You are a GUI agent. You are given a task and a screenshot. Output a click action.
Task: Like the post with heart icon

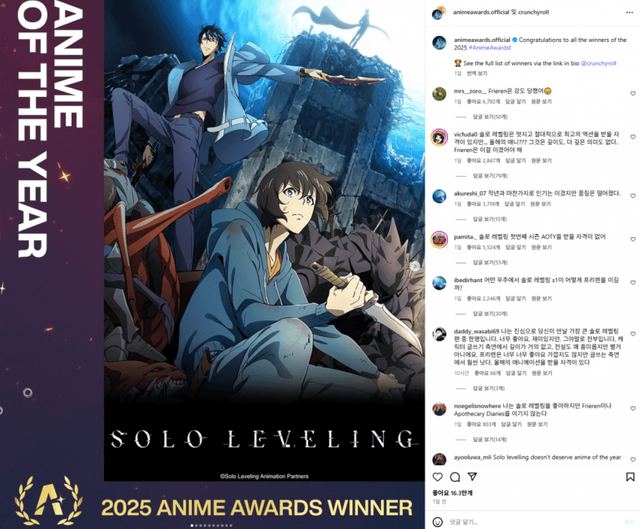(x=438, y=477)
